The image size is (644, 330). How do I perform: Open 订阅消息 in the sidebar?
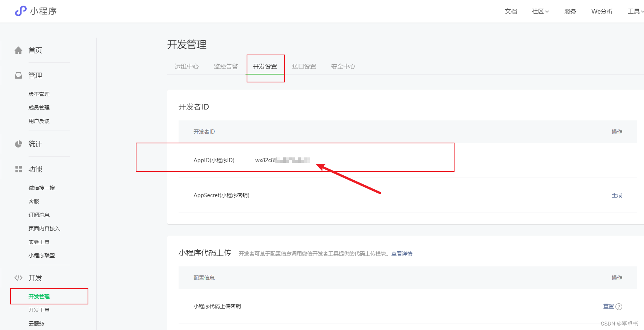[x=39, y=215]
